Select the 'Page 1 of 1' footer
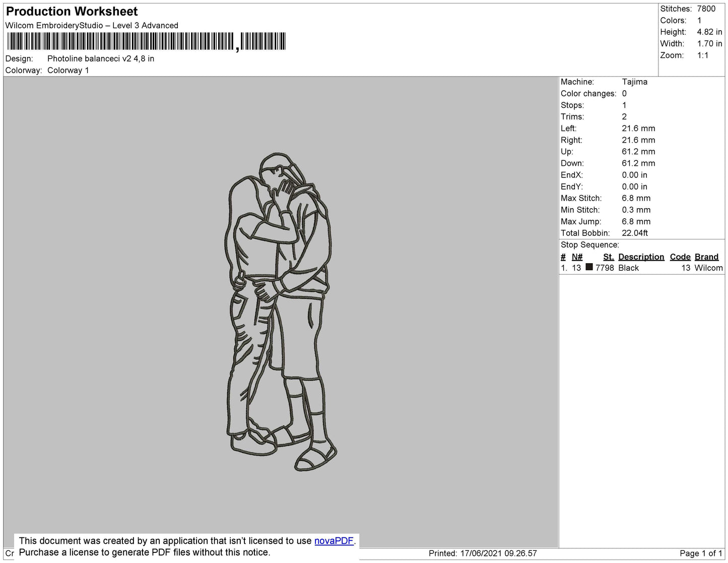The height and width of the screenshot is (563, 728). coord(701,553)
